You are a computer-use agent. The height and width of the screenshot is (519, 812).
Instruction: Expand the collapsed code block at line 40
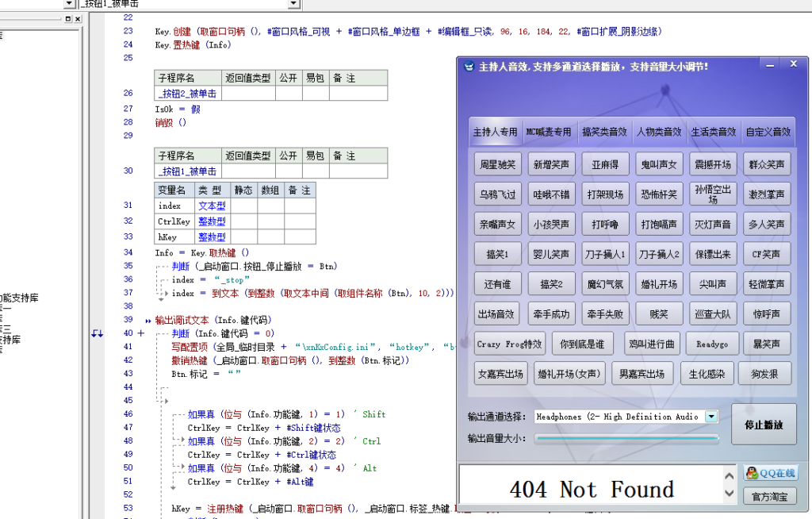tap(141, 332)
